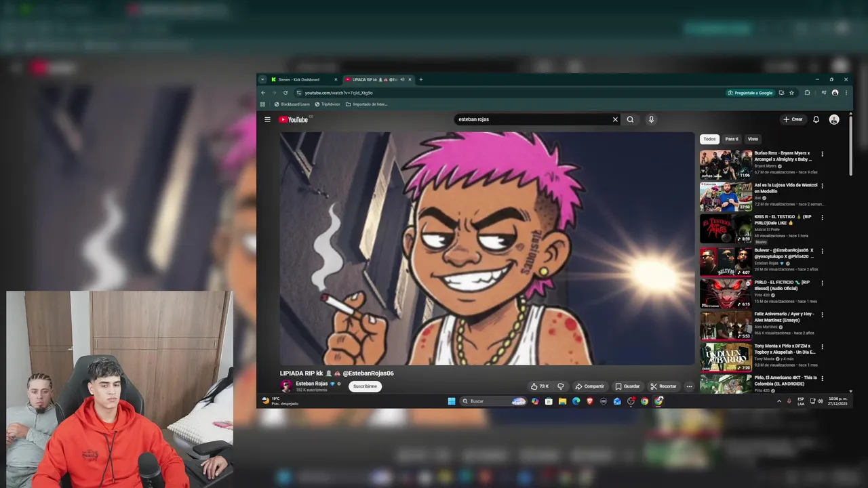Select the Todos filter chip
The height and width of the screenshot is (488, 868).
pyautogui.click(x=709, y=139)
